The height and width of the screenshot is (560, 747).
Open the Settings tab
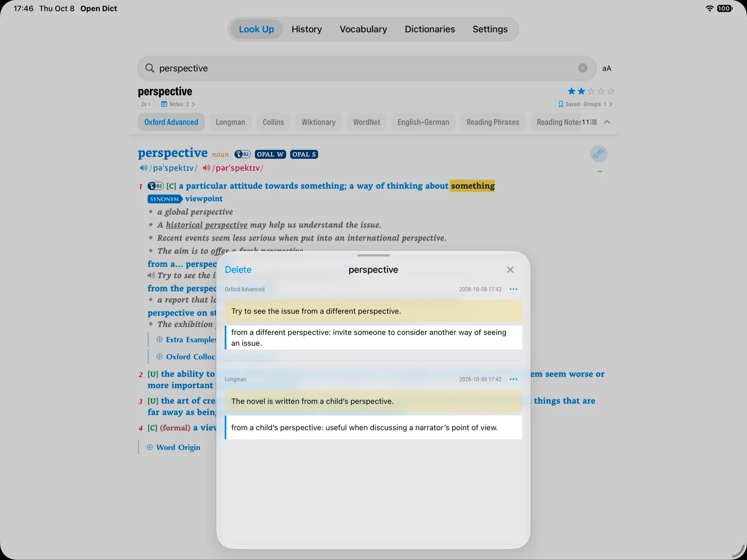[490, 29]
